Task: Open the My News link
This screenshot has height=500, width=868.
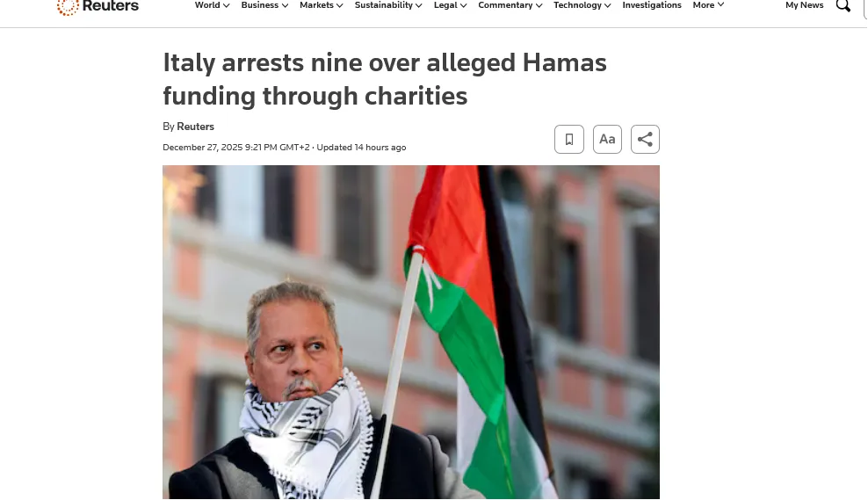Action: coord(805,5)
